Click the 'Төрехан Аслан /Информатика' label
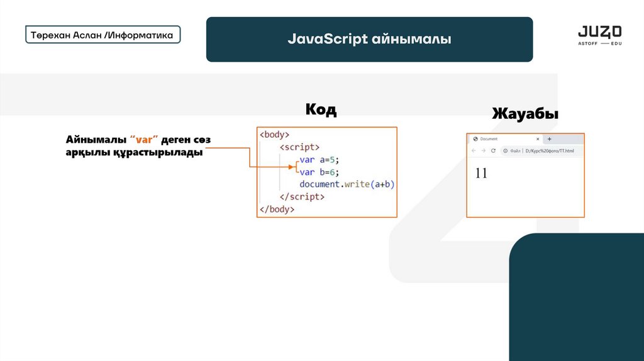 [x=103, y=35]
